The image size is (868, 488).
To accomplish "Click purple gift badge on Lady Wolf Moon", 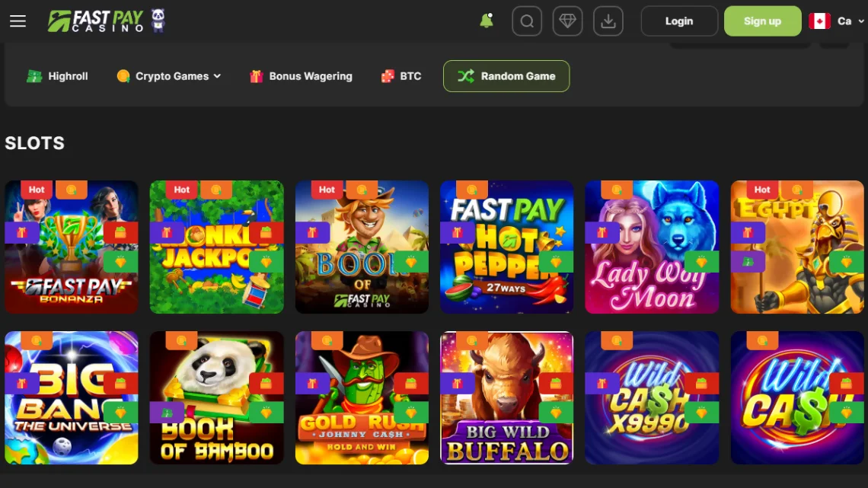I will (602, 232).
